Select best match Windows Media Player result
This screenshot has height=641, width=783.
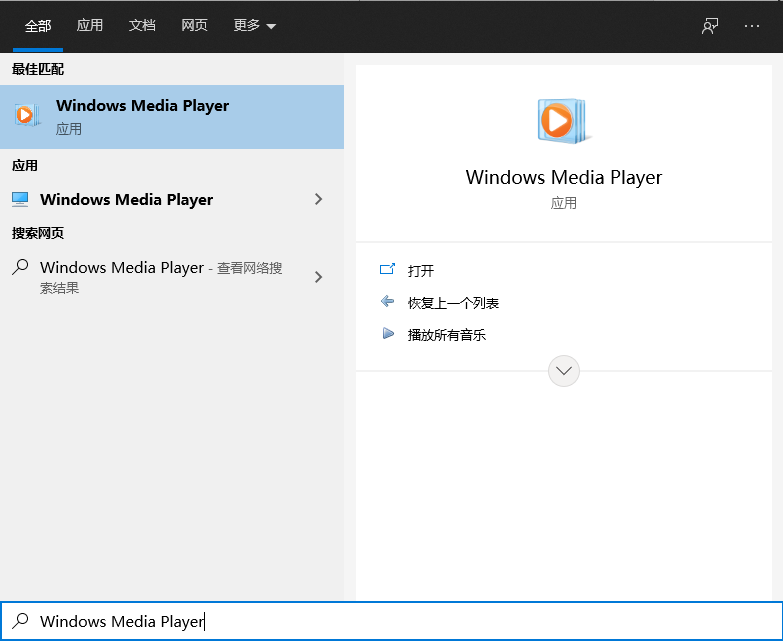click(x=172, y=117)
